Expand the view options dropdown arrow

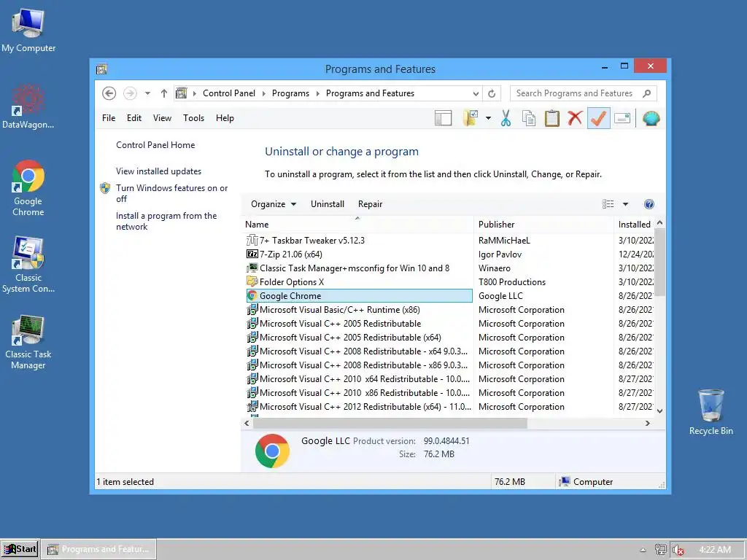pos(625,204)
